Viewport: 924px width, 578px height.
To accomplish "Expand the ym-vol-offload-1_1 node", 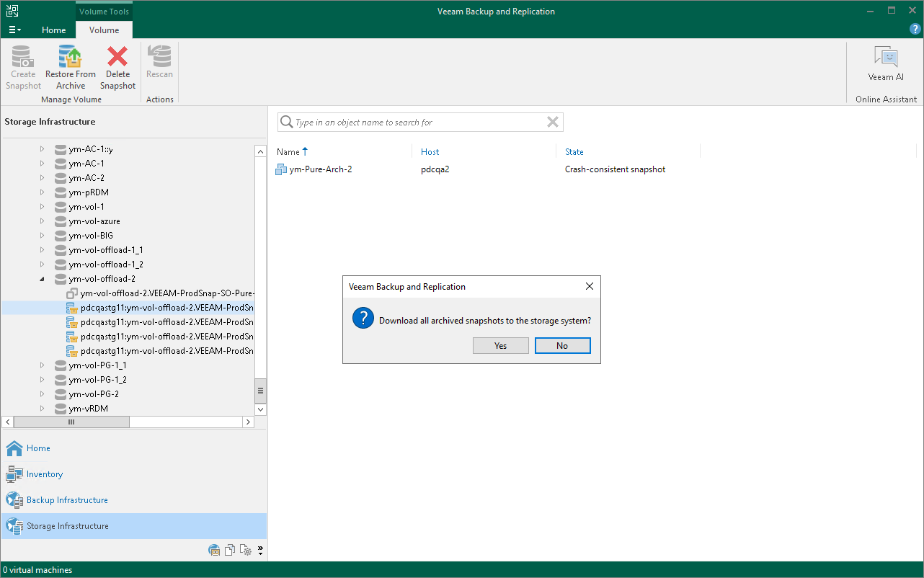I will point(42,250).
